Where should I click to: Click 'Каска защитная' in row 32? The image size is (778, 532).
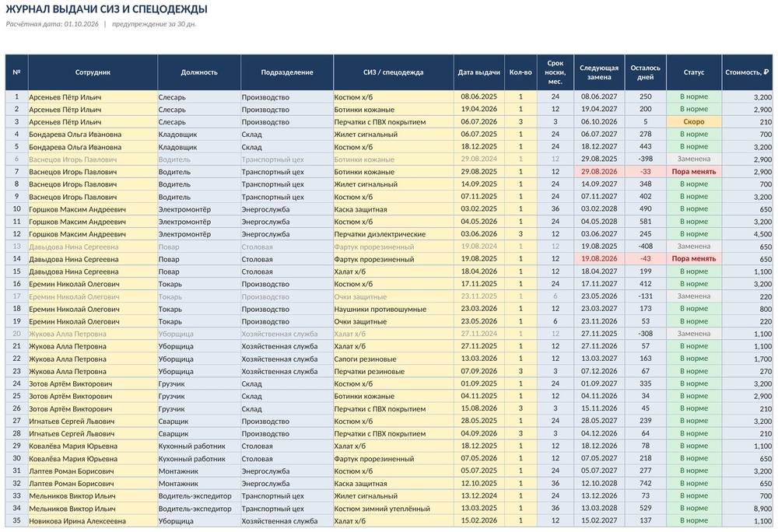pos(393,484)
